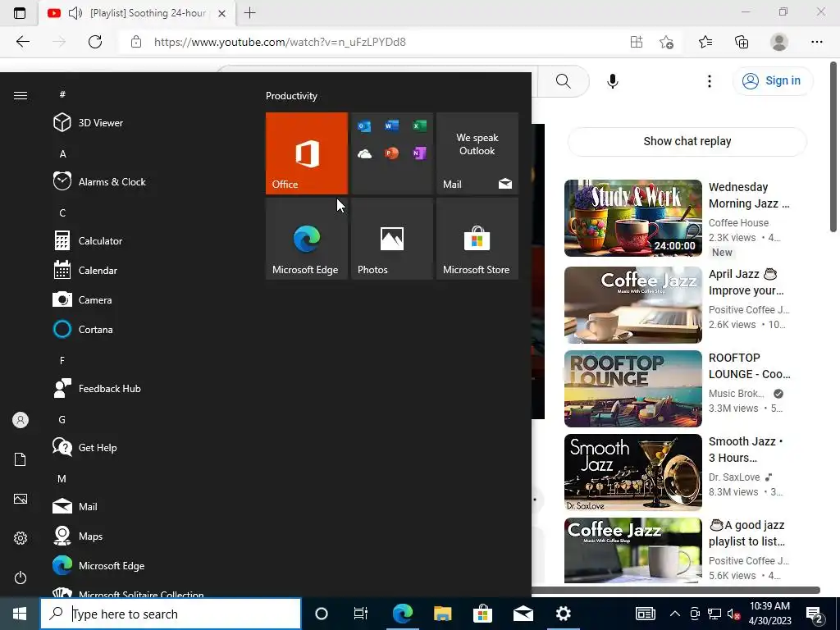This screenshot has width=840, height=630.
Task: Open Microsoft Store on taskbar
Action: coord(482,614)
